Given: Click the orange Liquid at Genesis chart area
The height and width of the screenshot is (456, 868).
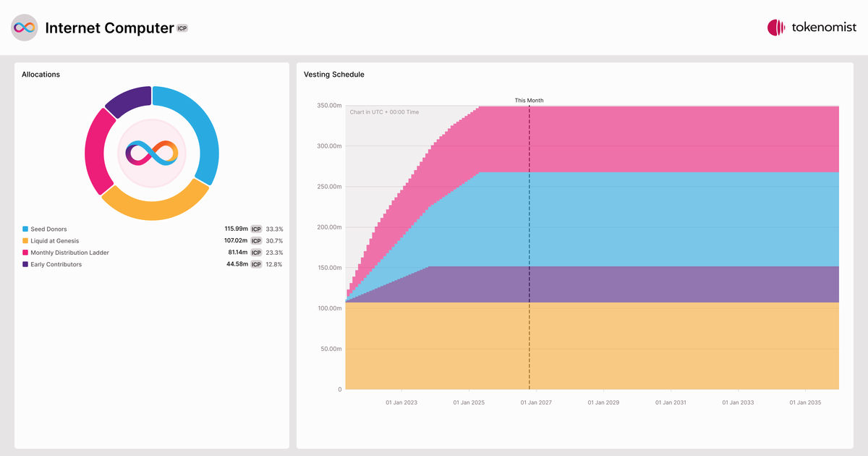Looking at the screenshot, I should point(592,346).
